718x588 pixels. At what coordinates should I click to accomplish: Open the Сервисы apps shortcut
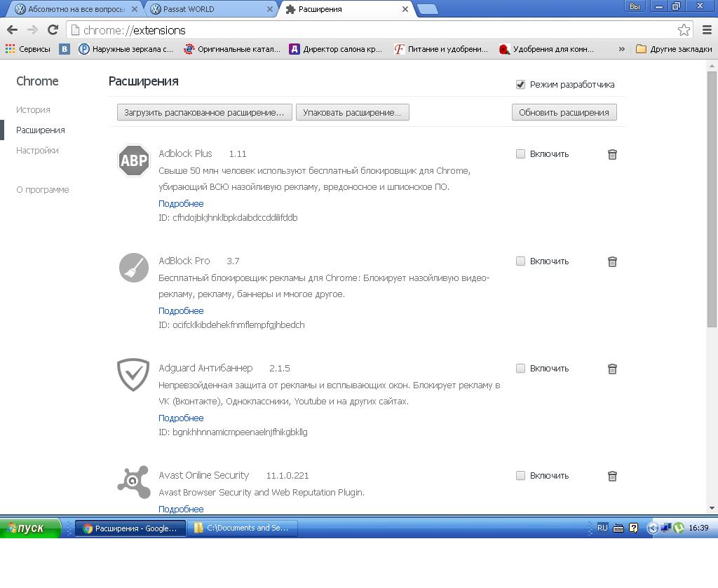coord(27,49)
